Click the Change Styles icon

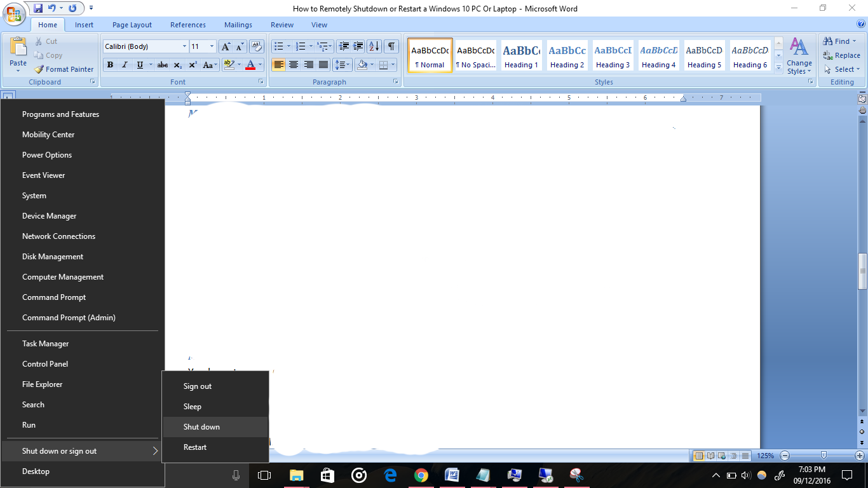pos(799,47)
